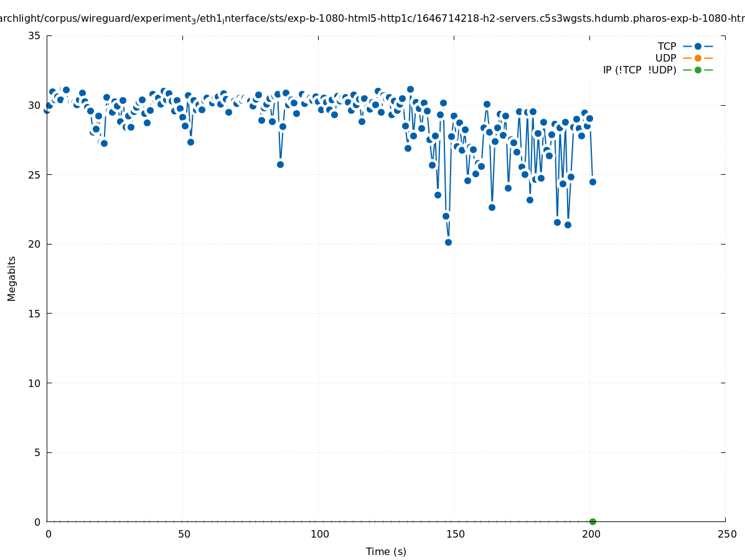This screenshot has height=560, width=745.
Task: Click the 50 tick label on x-axis
Action: tap(184, 534)
